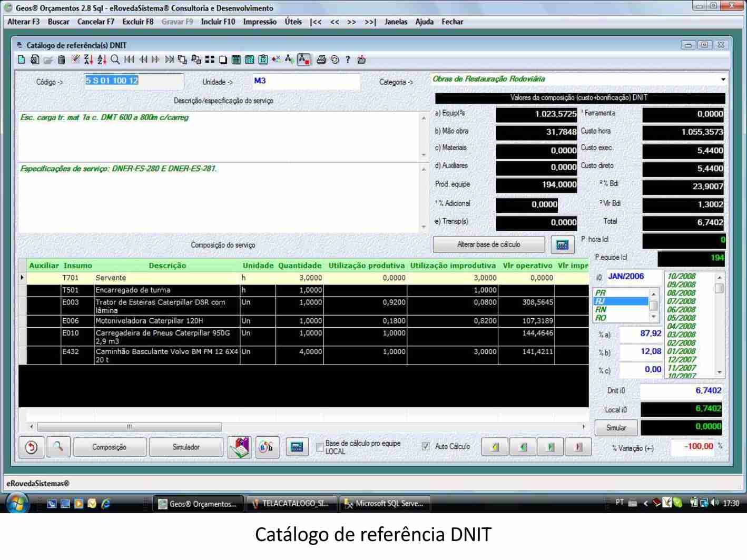Image resolution: width=747 pixels, height=560 pixels.
Task: Click the Descrição column header
Action: 167,266
